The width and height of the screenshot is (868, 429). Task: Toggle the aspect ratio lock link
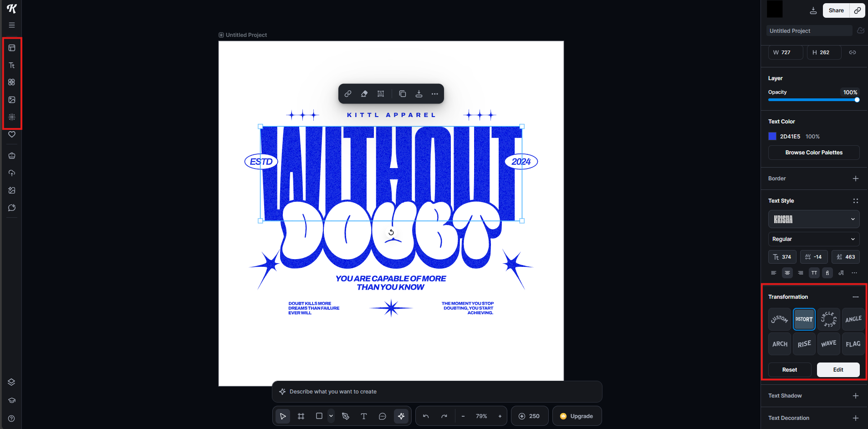tap(853, 52)
